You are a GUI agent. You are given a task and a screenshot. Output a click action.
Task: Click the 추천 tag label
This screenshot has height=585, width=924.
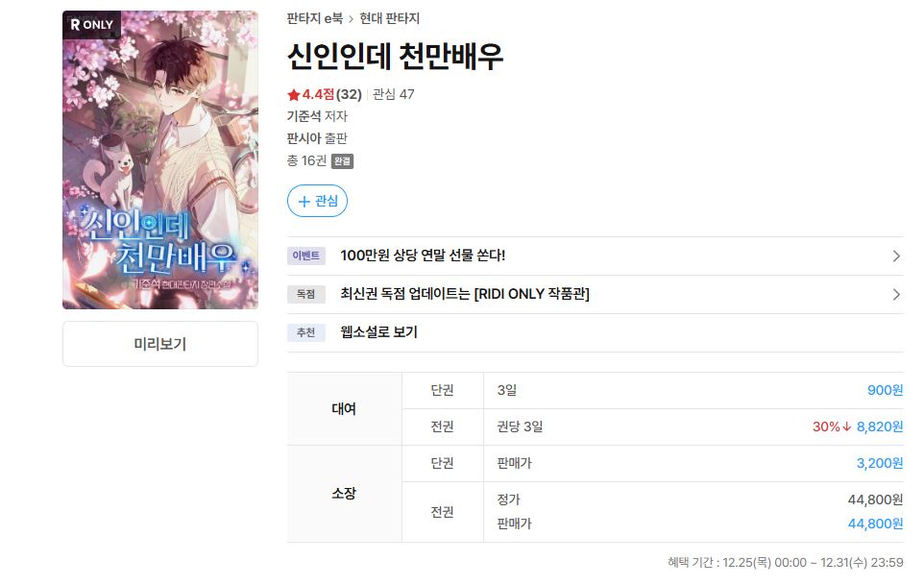click(305, 332)
